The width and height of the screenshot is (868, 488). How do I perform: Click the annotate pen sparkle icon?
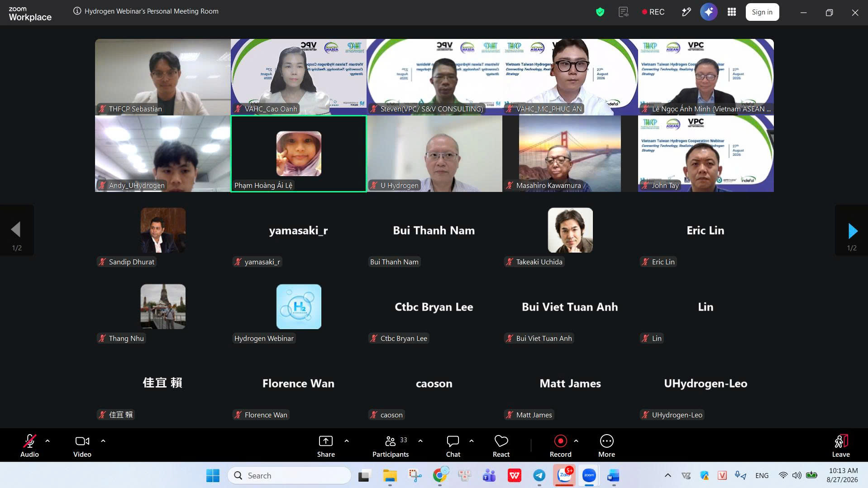[687, 12]
